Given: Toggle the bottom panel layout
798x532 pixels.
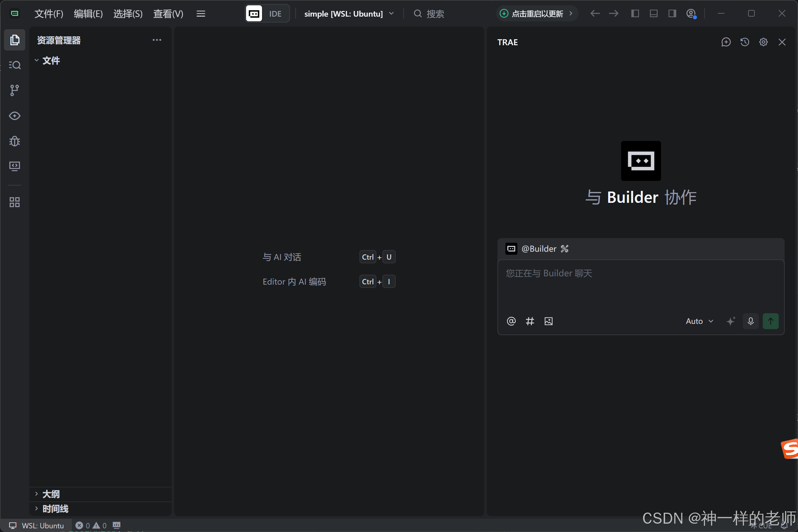Looking at the screenshot, I should coord(653,14).
